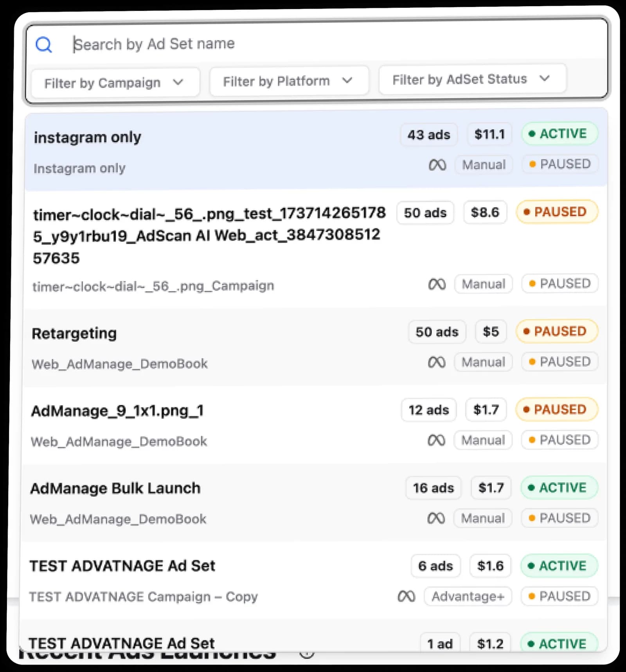Click the search magnifier icon
Image resolution: width=626 pixels, height=672 pixels.
point(44,45)
